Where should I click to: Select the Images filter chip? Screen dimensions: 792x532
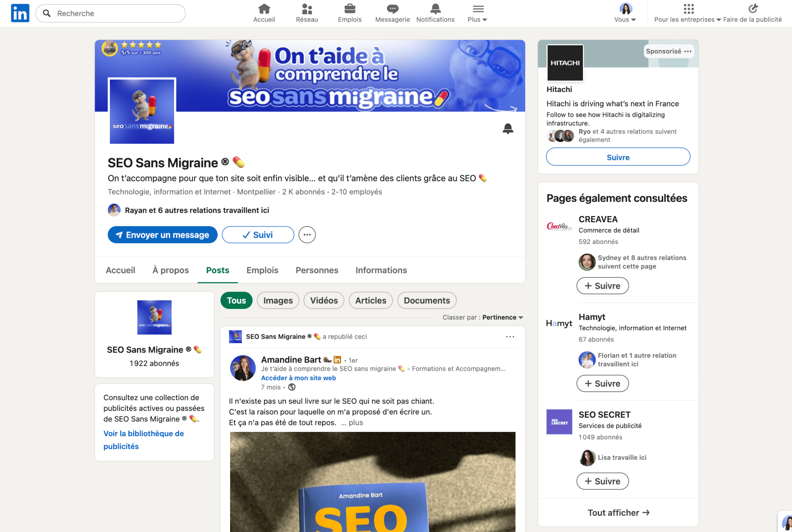278,300
